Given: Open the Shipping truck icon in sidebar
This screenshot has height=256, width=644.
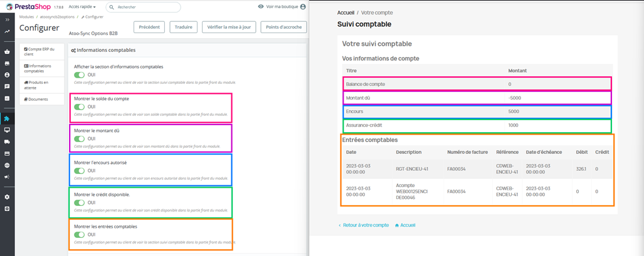Looking at the screenshot, I should pyautogui.click(x=7, y=141).
